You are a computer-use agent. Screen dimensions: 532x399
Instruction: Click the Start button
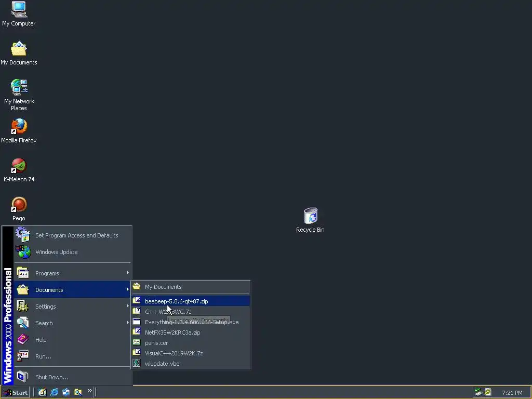tap(16, 393)
